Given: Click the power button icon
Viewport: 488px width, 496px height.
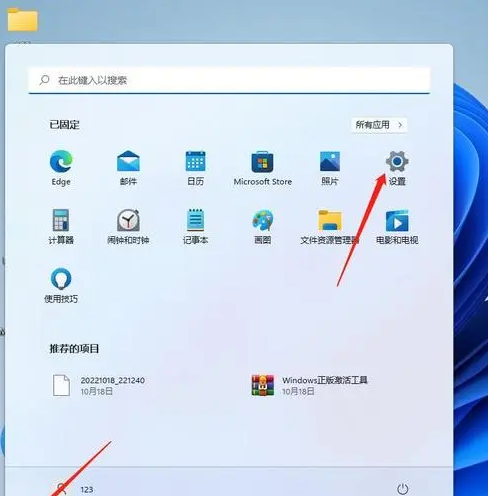Looking at the screenshot, I should coord(403,489).
